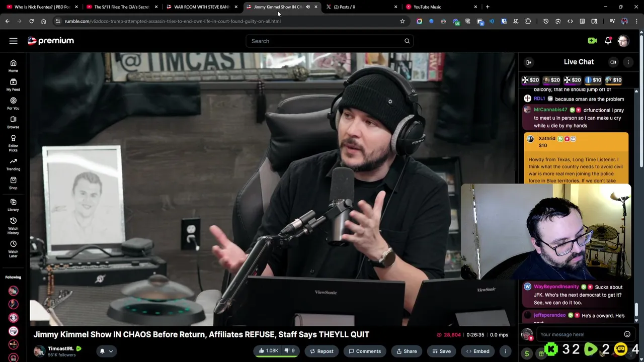Click the green go-live camera icon

(592, 41)
